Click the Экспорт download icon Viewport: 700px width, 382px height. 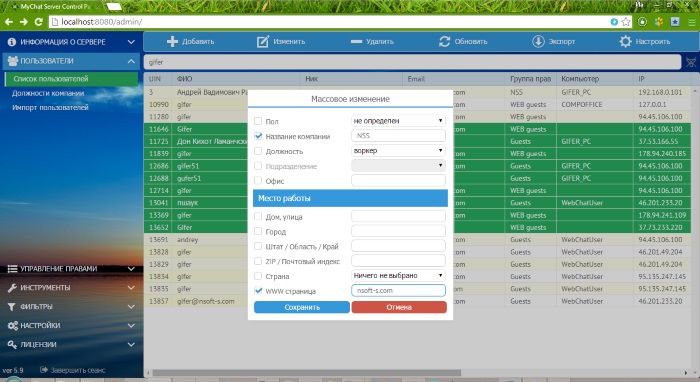538,42
